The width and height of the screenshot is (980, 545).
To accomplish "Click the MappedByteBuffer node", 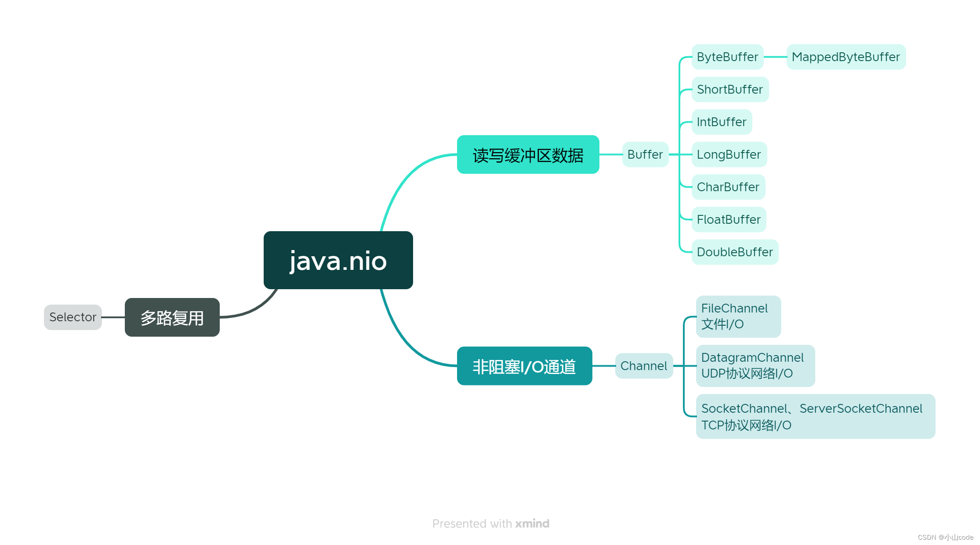I will point(846,57).
